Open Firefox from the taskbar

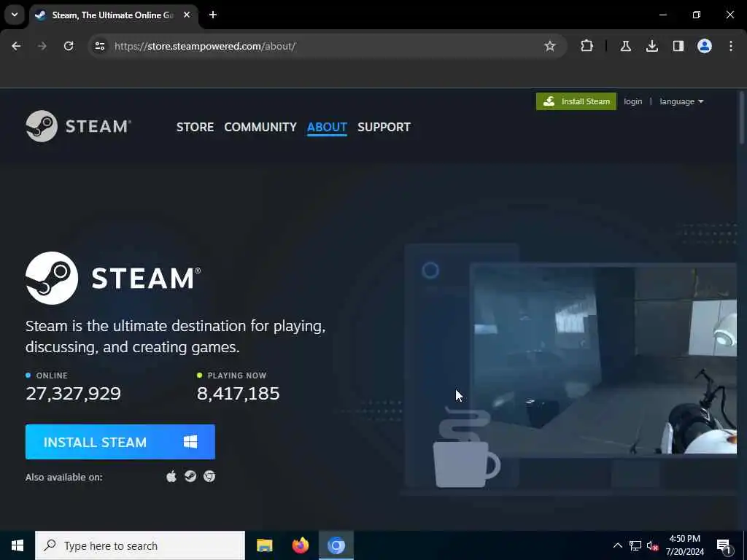(x=300, y=545)
